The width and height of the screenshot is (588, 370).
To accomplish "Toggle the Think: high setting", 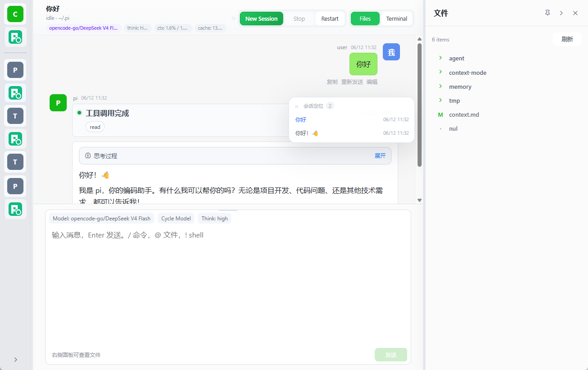I will 215,218.
